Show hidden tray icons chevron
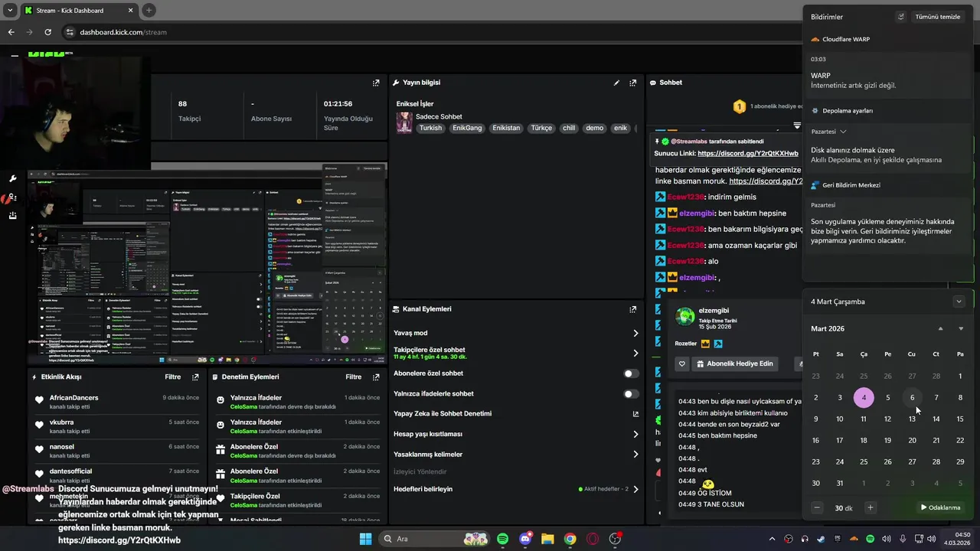Screen dimensions: 980x551 [x=772, y=539]
